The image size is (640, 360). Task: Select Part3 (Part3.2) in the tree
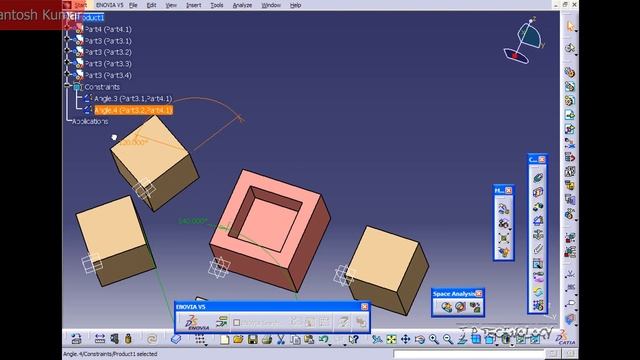point(108,52)
